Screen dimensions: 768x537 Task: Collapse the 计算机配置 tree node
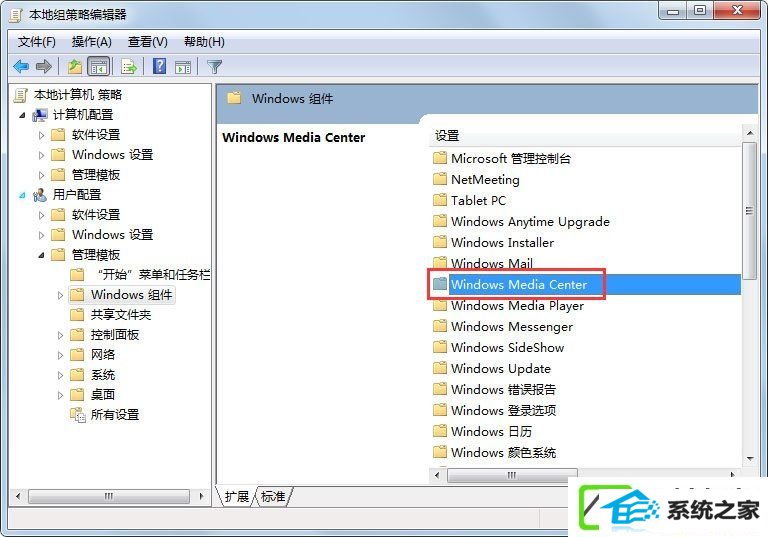pos(22,115)
